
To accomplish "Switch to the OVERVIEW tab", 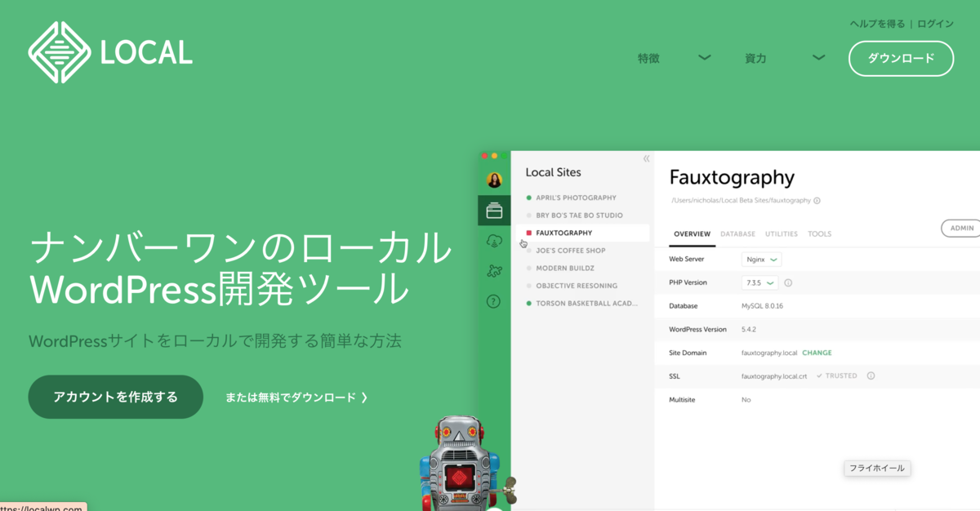I will point(692,234).
